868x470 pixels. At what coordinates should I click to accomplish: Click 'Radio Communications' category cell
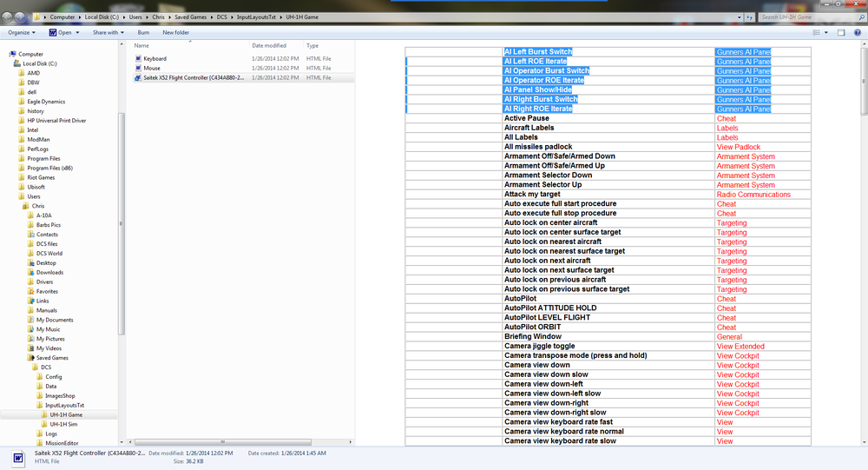753,195
